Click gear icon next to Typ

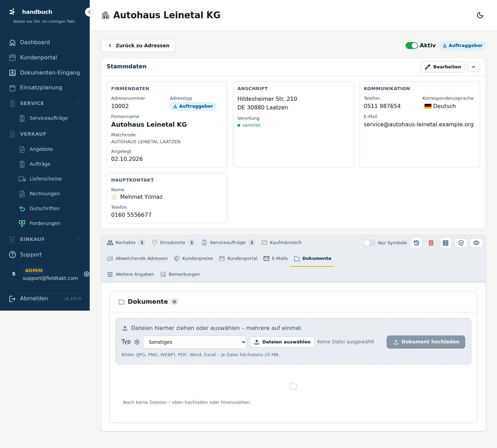[137, 342]
